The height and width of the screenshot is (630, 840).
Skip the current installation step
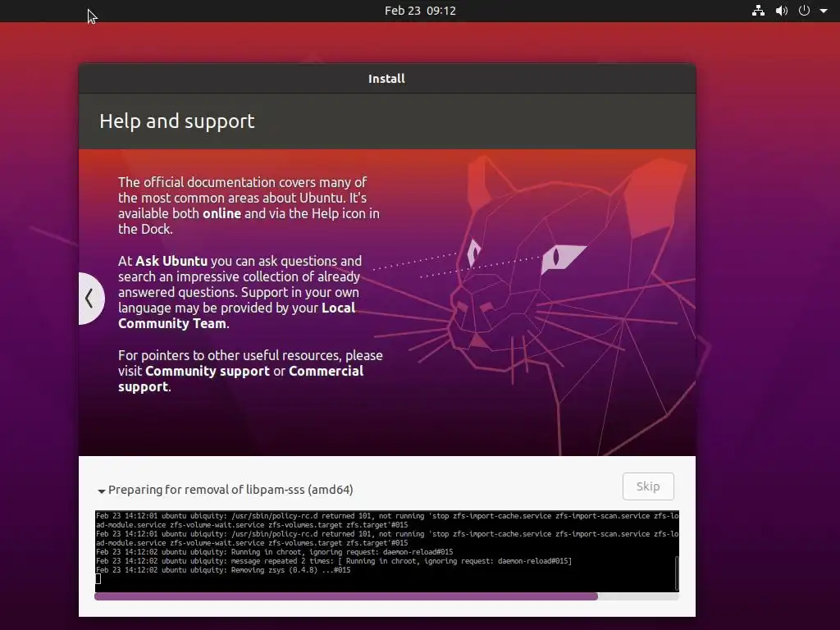tap(648, 486)
